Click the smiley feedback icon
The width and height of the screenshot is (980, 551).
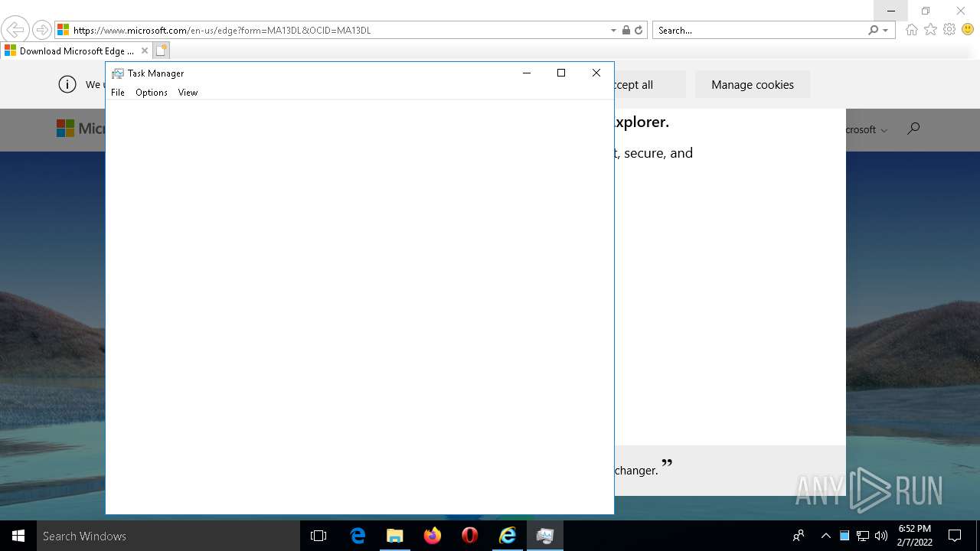click(x=968, y=30)
